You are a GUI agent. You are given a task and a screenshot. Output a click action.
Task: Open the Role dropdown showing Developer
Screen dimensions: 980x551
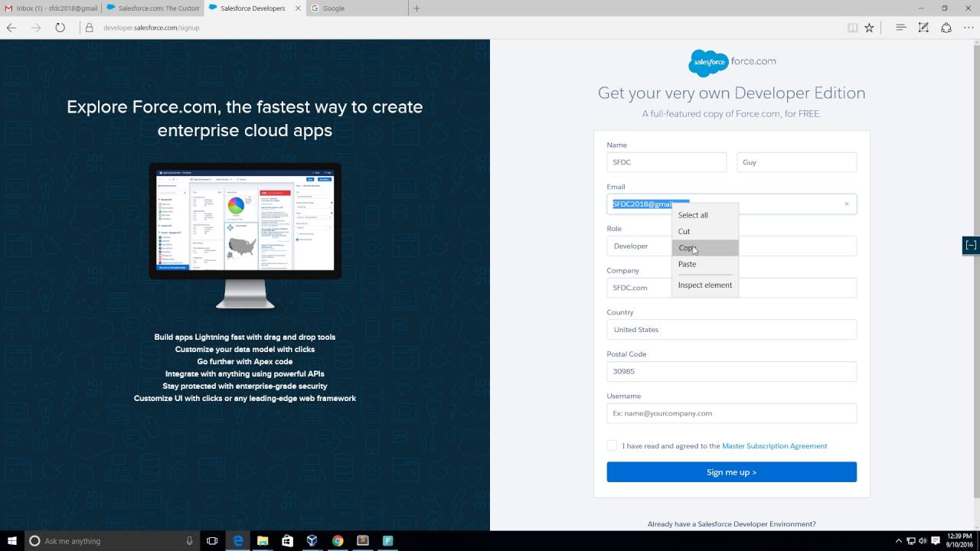coord(731,246)
